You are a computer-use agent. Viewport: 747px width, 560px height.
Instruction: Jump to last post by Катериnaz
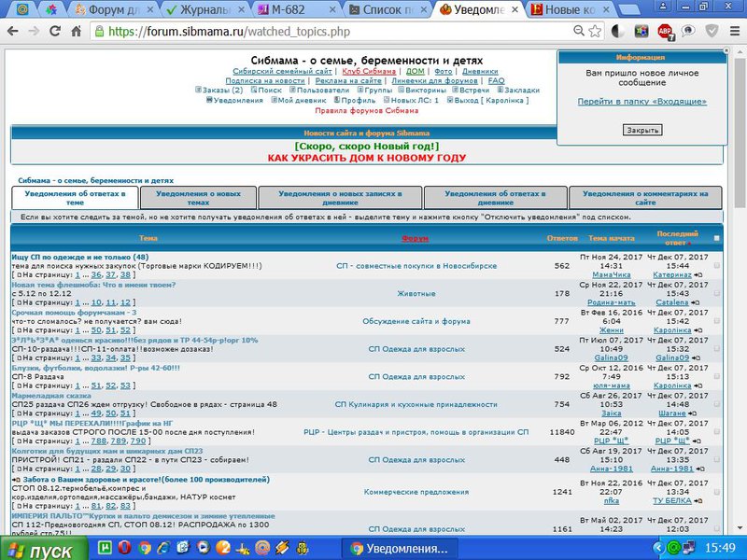698,275
